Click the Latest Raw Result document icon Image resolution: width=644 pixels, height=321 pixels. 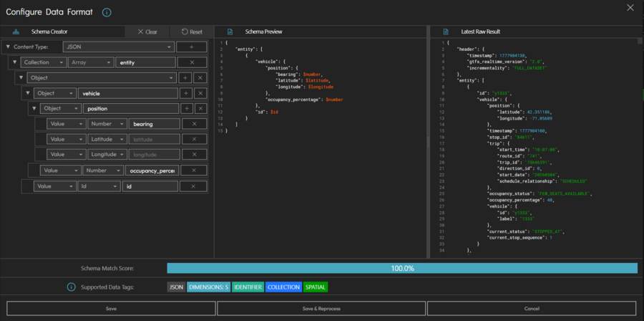click(x=446, y=32)
